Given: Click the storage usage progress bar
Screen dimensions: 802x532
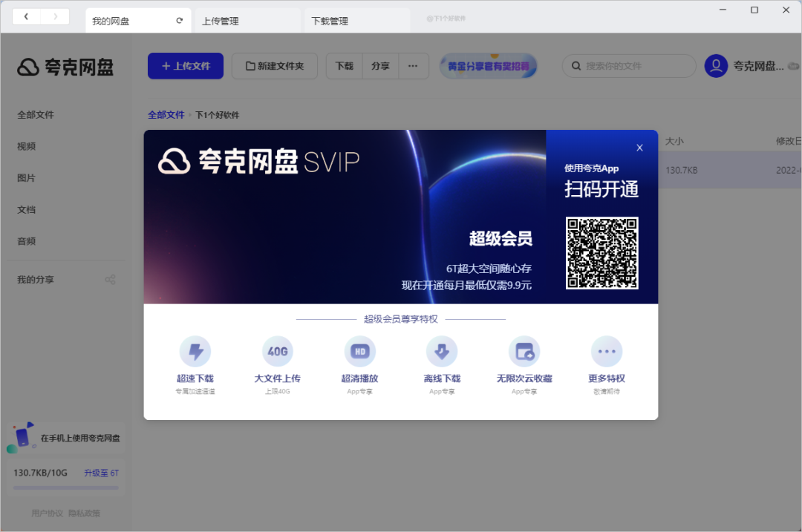Looking at the screenshot, I should coord(66,488).
